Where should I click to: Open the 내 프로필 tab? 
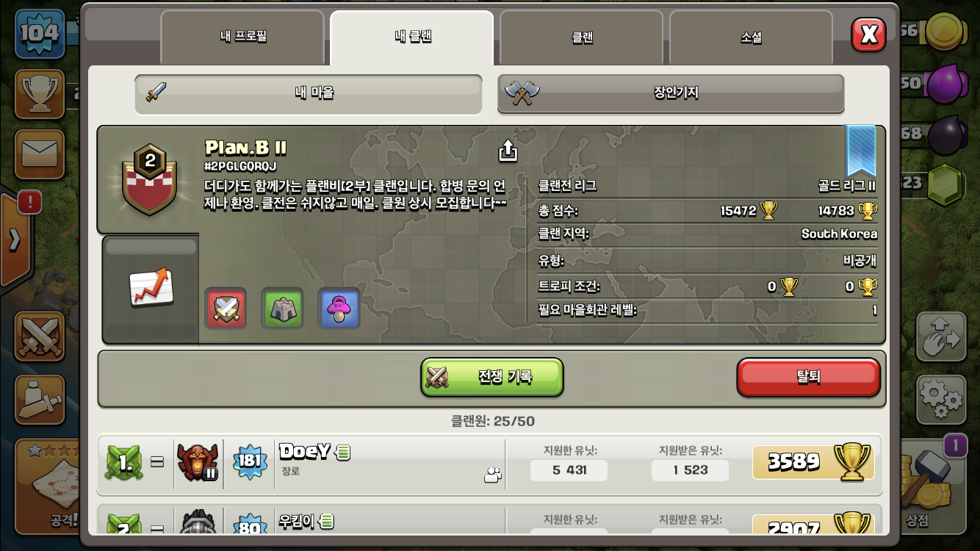pos(242,37)
